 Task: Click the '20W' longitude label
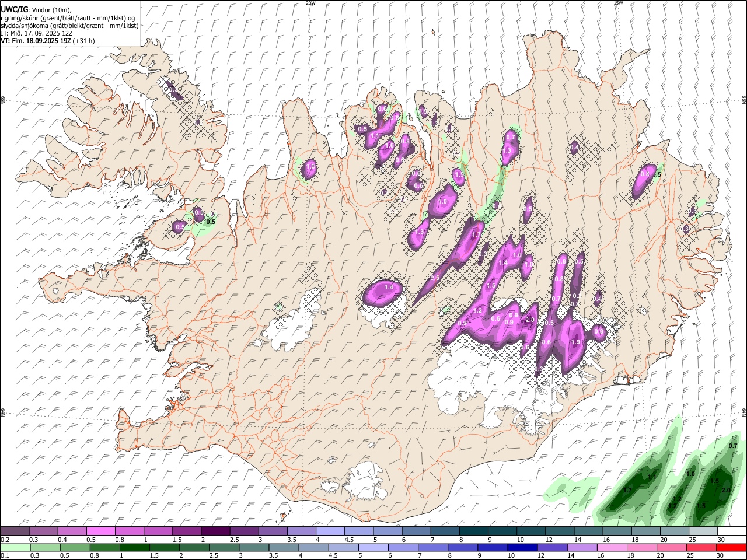[x=310, y=3]
